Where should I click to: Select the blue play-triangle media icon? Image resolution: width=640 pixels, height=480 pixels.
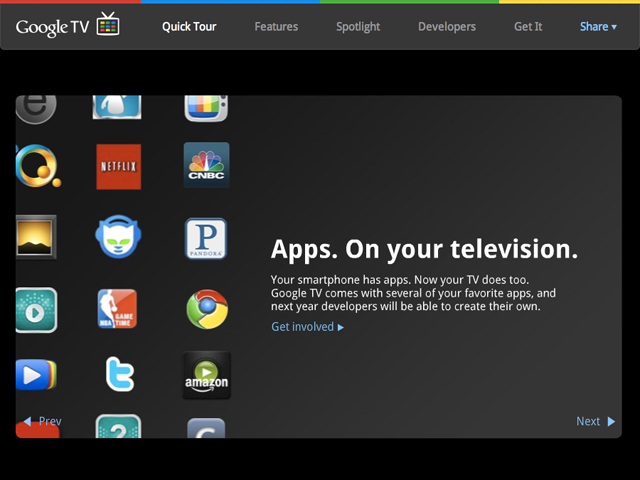[36, 375]
